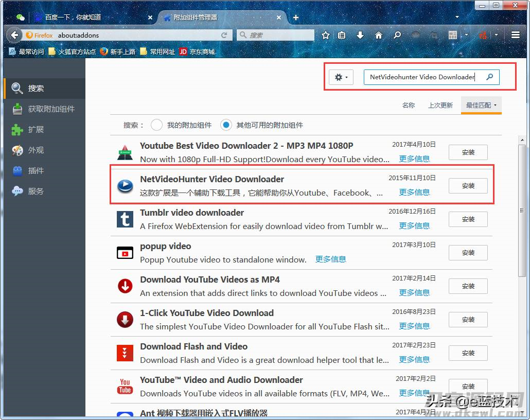Click the grid toolbar icon
The image size is (530, 420).
(453, 35)
